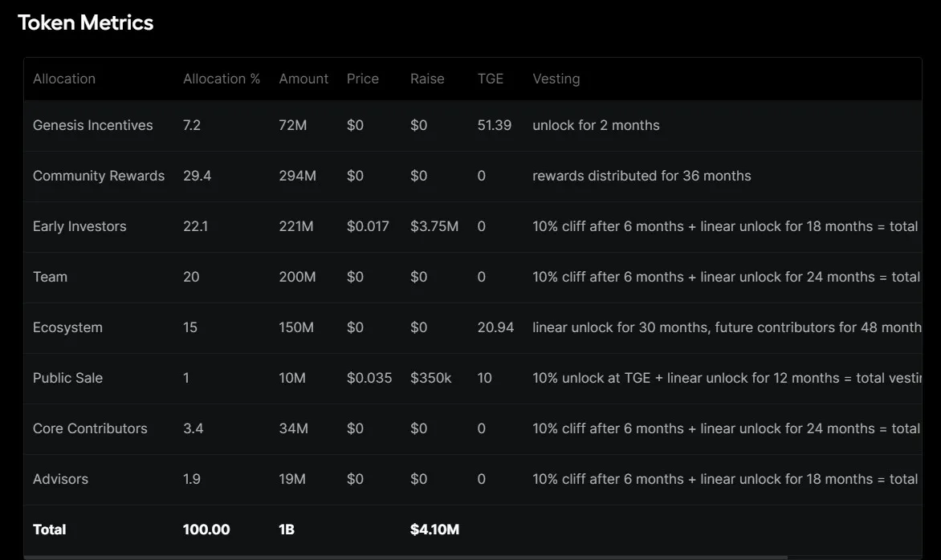Click the Public Sale row label
Screen dimensions: 941x560
(67, 378)
